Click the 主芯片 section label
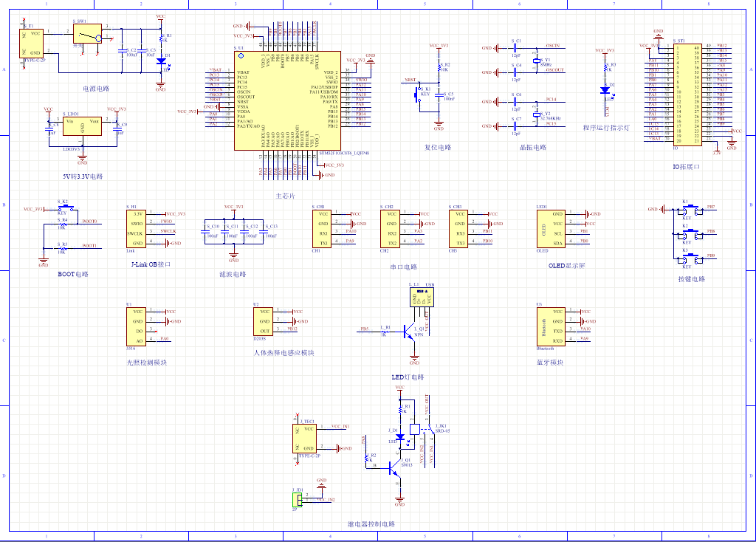This screenshot has width=756, height=542. pyautogui.click(x=286, y=196)
